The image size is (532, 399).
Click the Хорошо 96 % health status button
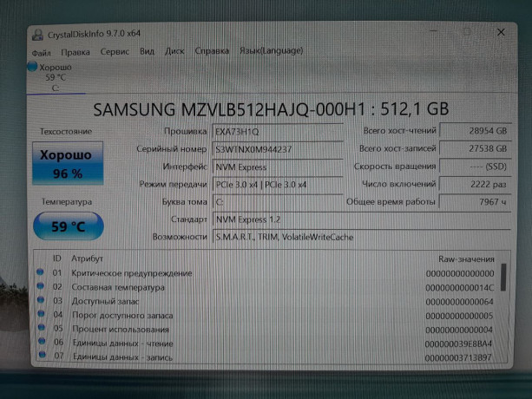(68, 163)
